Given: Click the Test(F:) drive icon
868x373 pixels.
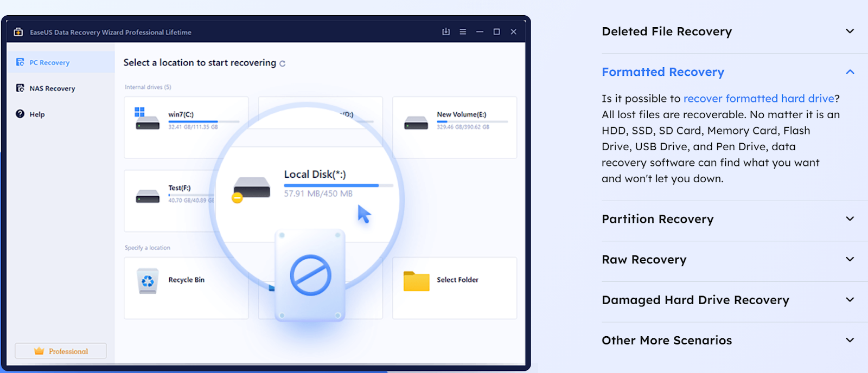Looking at the screenshot, I should pos(148,196).
